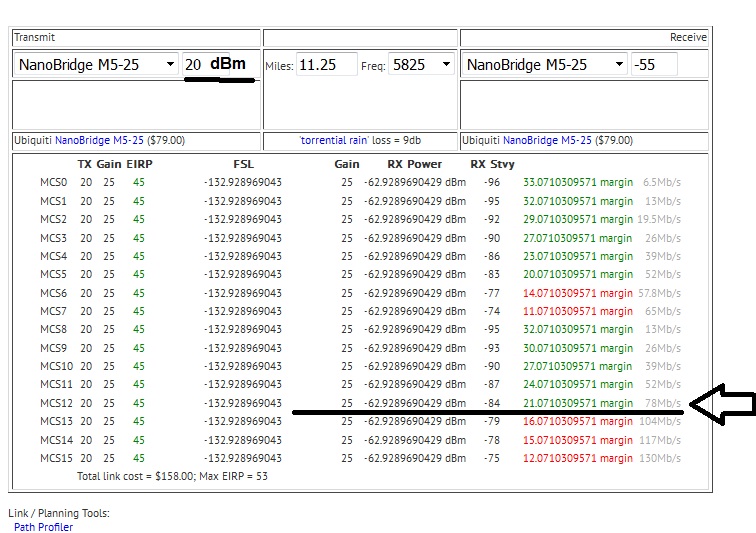Open Transmit NanoBridge M5-25 product link
Viewport: 756px width, 533px height.
[99, 140]
